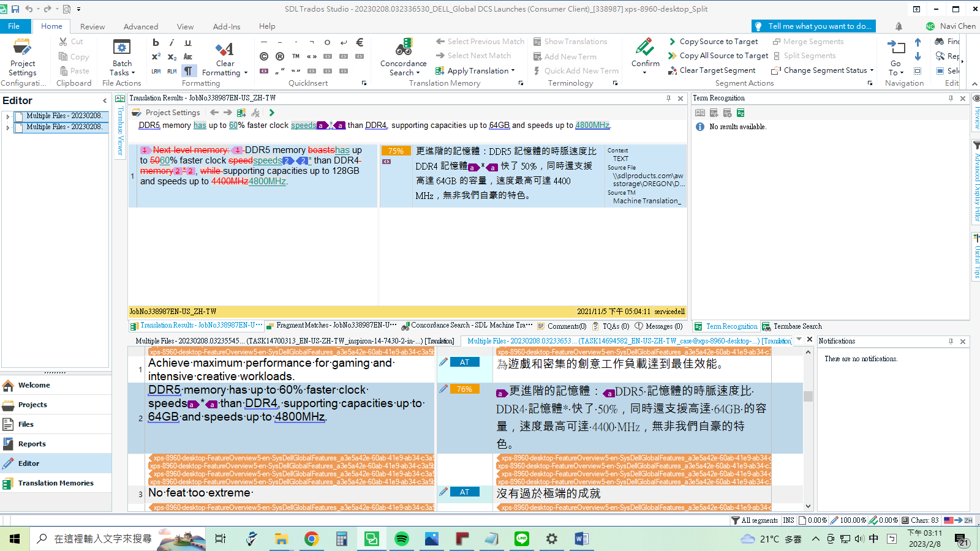Toggle INS insert mode in status bar
This screenshot has height=551, width=980.
[x=788, y=520]
